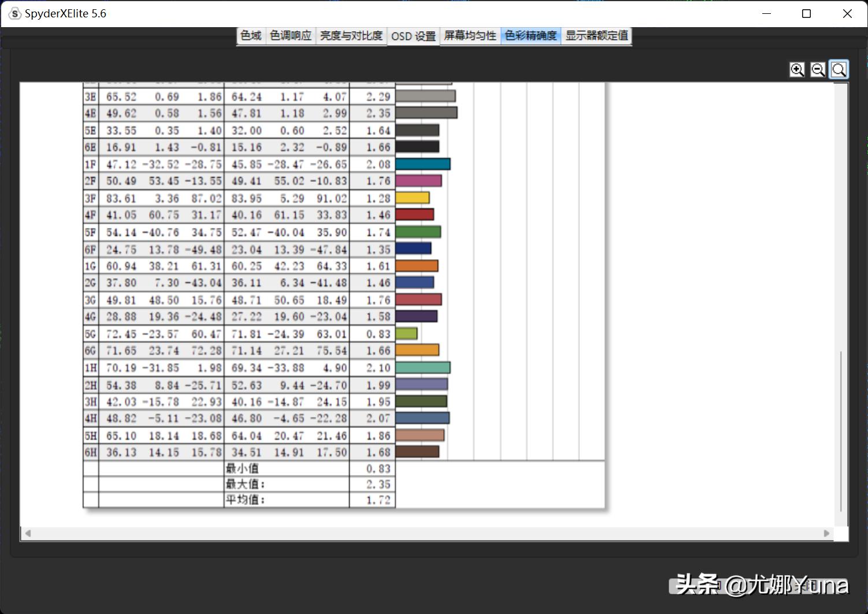Image resolution: width=868 pixels, height=614 pixels.
Task: Open the 色调响应 tab
Action: click(x=291, y=36)
